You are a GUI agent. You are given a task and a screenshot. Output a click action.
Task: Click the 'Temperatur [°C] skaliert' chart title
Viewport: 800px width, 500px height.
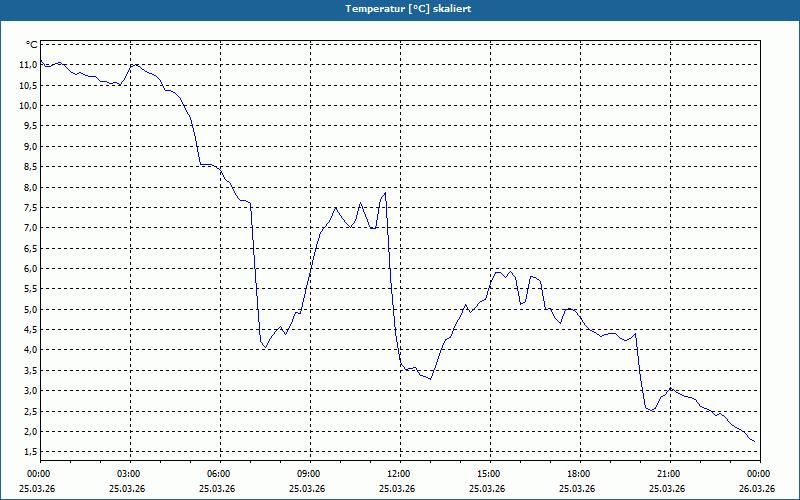408,9
